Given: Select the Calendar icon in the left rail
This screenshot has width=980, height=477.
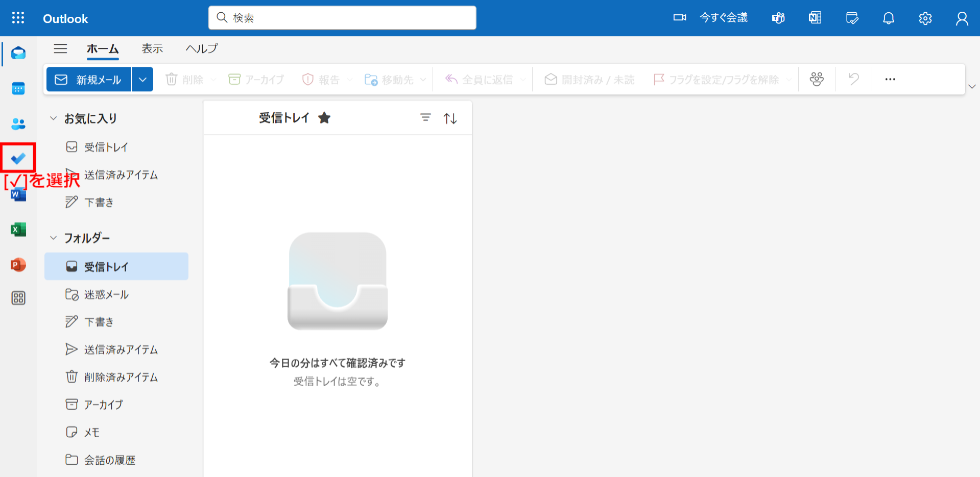Looking at the screenshot, I should [x=18, y=88].
